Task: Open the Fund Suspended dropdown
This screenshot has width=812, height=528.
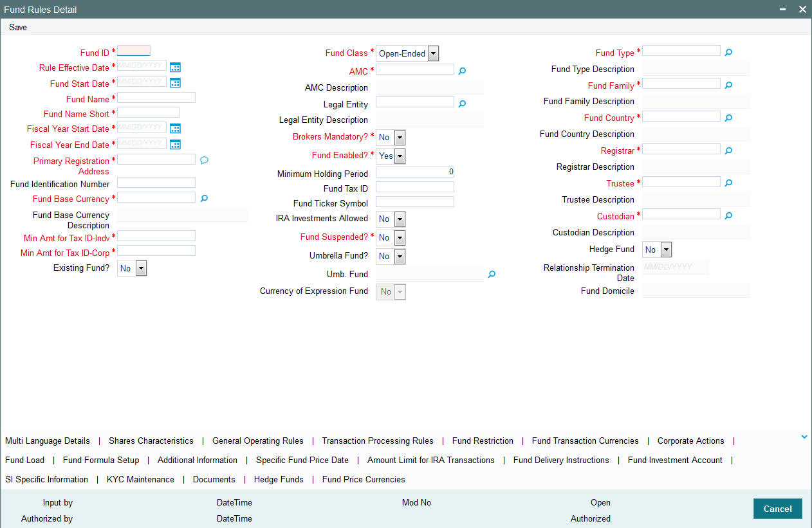Action: pyautogui.click(x=391, y=237)
